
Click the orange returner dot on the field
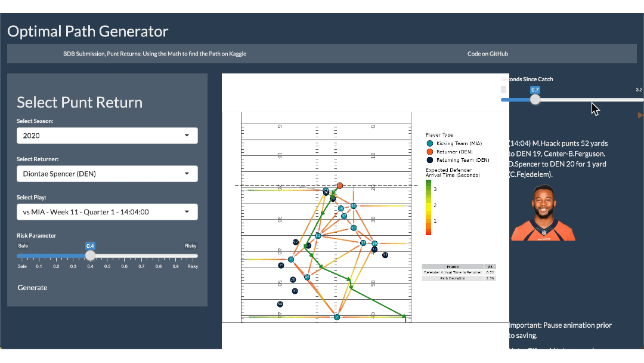(x=340, y=186)
